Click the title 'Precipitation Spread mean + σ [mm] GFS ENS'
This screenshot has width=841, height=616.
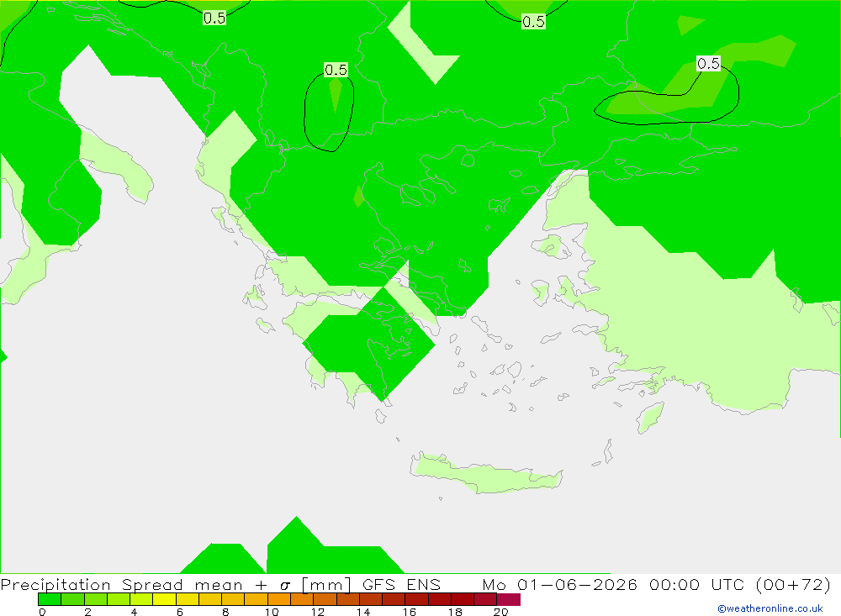(x=220, y=584)
